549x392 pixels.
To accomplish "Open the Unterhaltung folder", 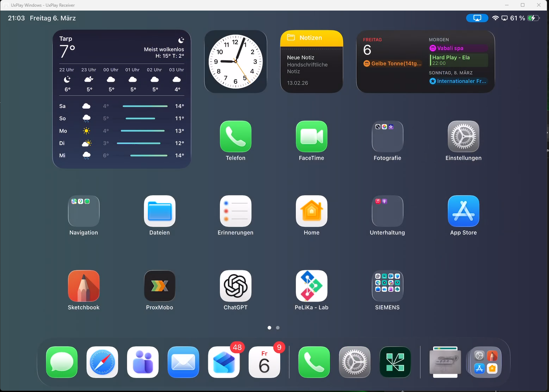I will 387,211.
